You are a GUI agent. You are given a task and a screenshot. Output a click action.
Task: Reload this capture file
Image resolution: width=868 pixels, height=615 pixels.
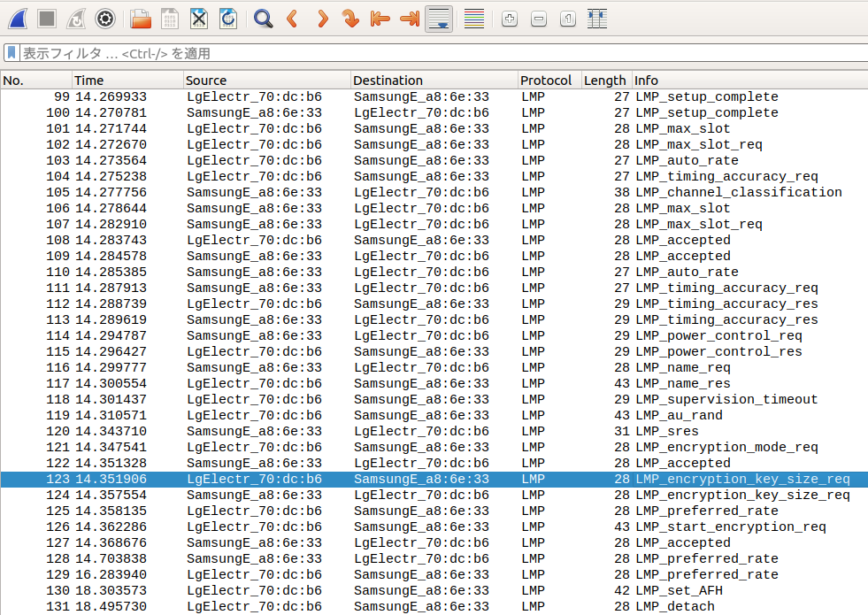pos(228,19)
